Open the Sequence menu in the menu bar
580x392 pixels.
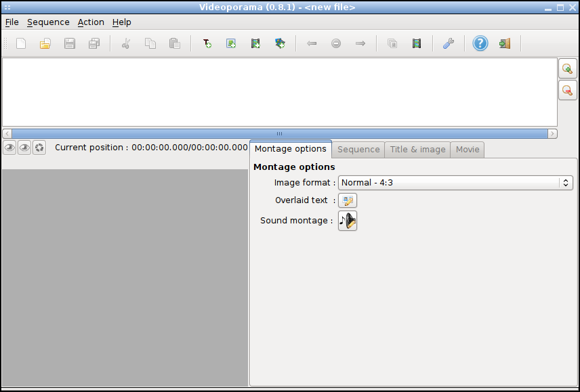click(x=48, y=22)
